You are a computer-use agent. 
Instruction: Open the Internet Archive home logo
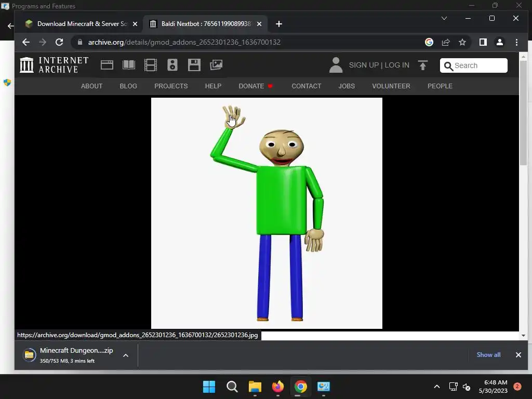(x=54, y=65)
